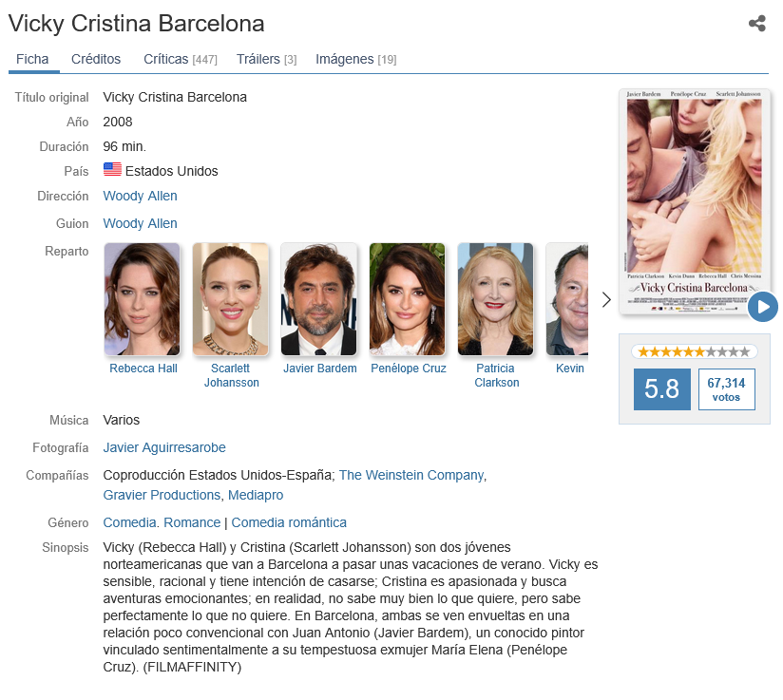The height and width of the screenshot is (700, 783).
Task: Click Woody Allen under Dirección
Action: (x=140, y=196)
